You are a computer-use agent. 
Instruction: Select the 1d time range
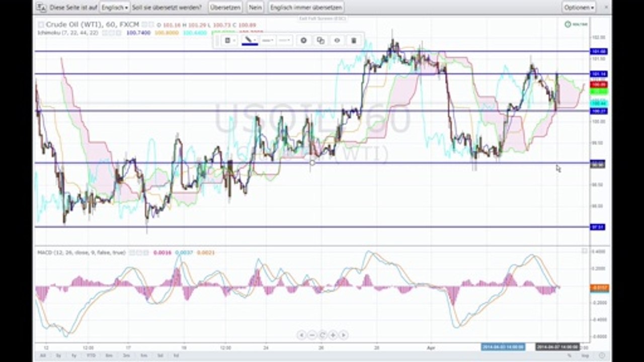176,355
